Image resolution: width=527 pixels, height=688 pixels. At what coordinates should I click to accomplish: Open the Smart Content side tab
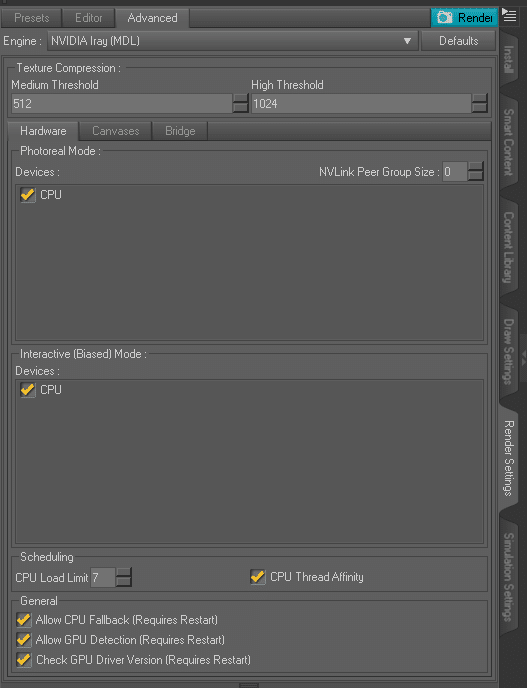(508, 142)
